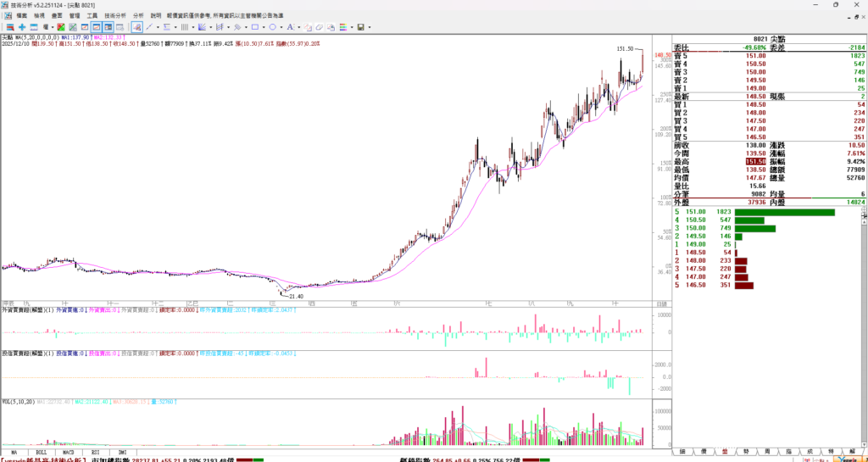The image size is (868, 462).
Task: Open dropdown arrow beside the save icon
Action: coord(370,27)
